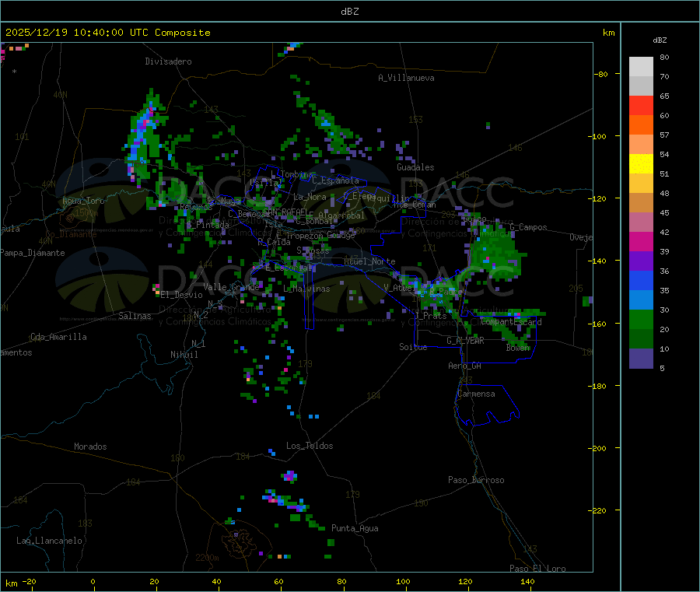The image size is (700, 592).
Task: Click the Pampa_Diamante map label
Action: [33, 253]
